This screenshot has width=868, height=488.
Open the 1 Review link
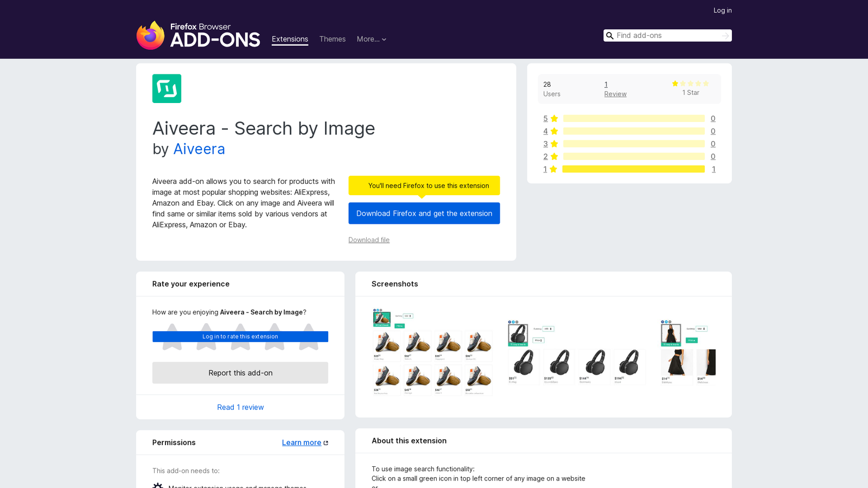pyautogui.click(x=615, y=89)
